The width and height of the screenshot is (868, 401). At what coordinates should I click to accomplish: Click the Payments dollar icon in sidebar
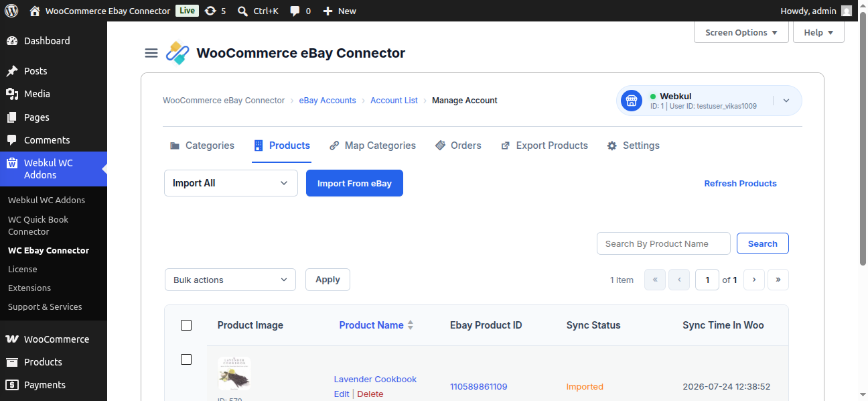pyautogui.click(x=12, y=385)
